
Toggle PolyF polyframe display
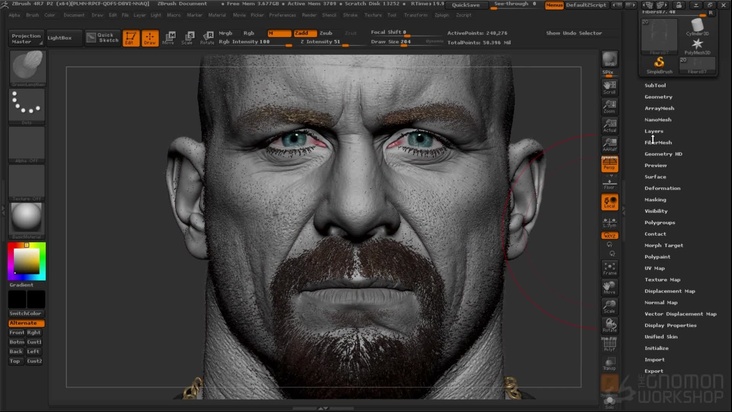(x=609, y=345)
